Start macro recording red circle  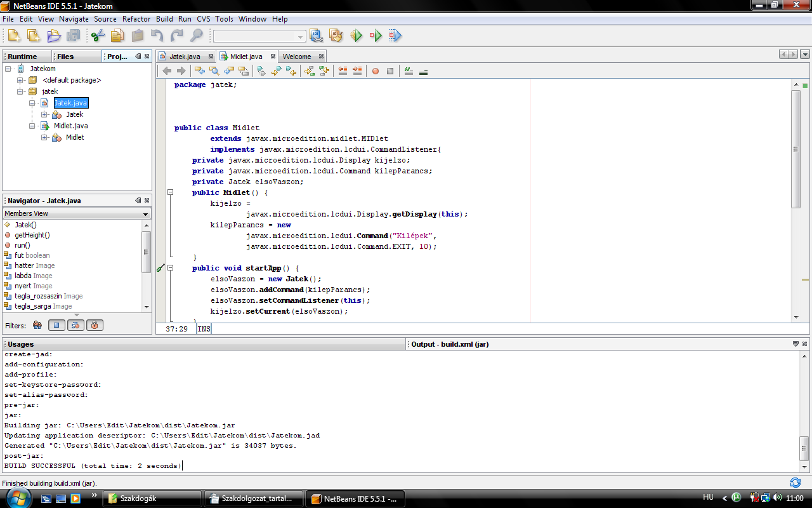[376, 71]
